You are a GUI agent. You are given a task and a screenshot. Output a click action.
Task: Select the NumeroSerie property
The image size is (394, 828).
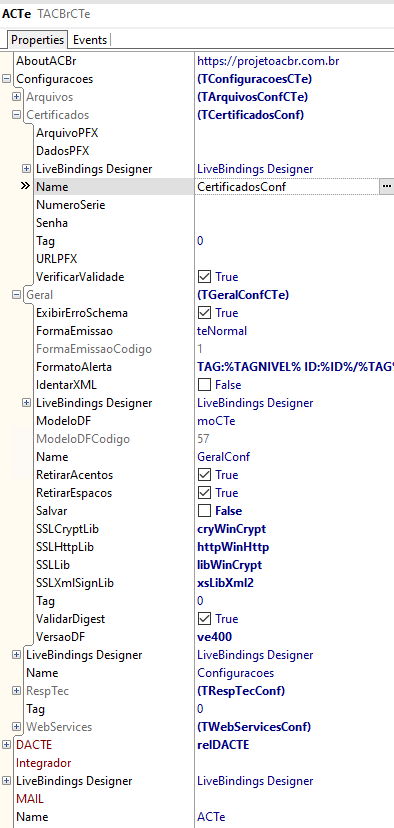[x=70, y=205]
